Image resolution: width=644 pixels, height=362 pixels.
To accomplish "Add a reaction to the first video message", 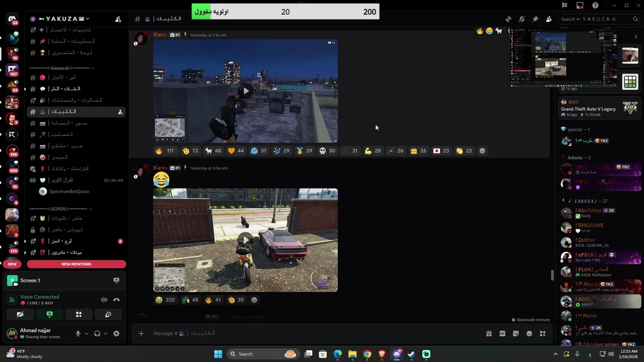I will point(482,151).
